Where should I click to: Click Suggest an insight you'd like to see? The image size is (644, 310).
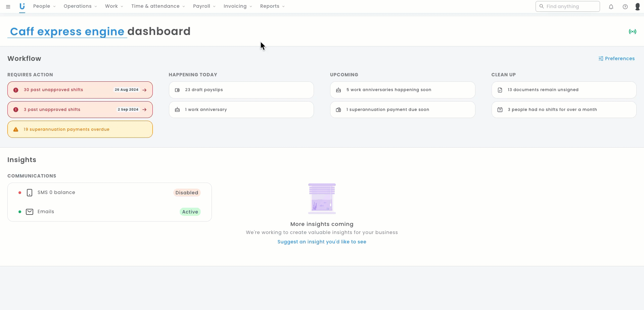click(322, 242)
